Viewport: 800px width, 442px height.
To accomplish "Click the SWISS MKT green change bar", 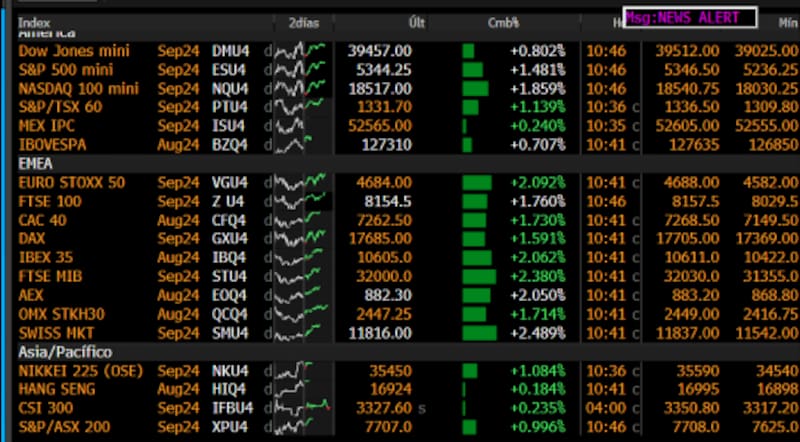I will click(479, 332).
